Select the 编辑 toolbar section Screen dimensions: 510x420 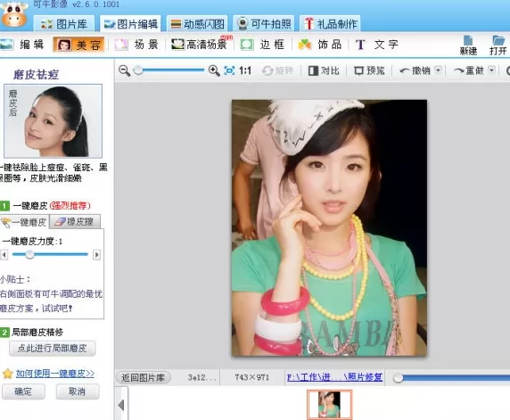(23, 45)
